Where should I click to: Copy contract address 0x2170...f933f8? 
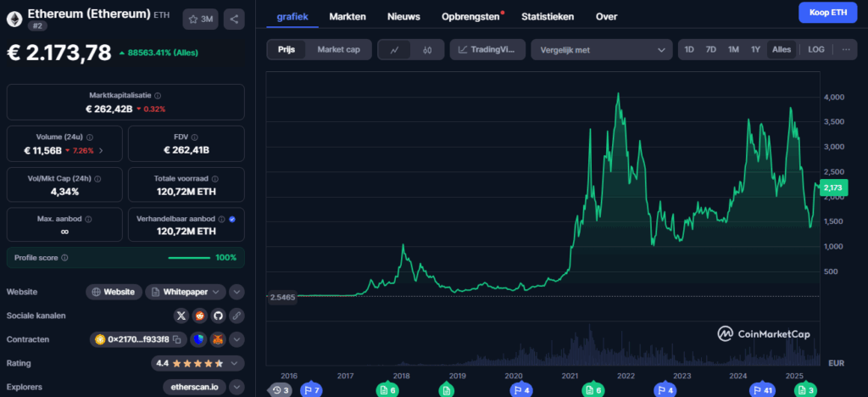point(177,339)
